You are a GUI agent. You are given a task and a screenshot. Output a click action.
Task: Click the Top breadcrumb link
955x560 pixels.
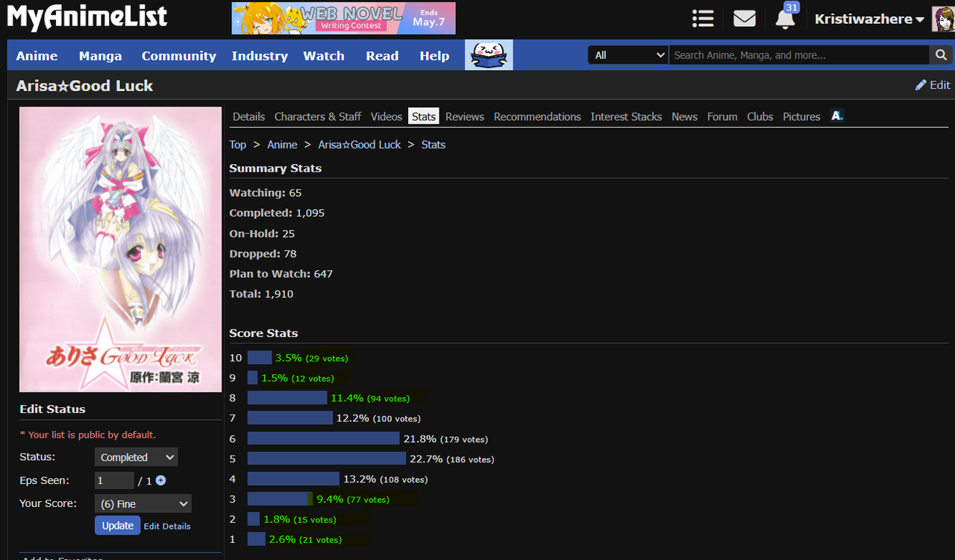point(238,145)
